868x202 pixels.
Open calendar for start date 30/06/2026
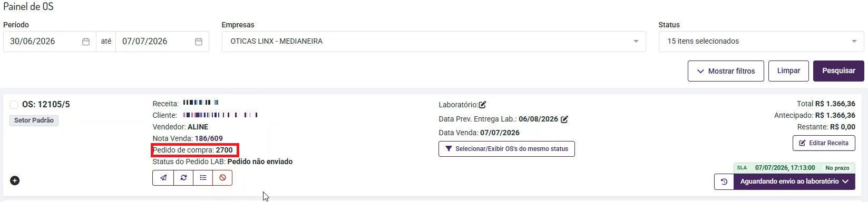click(x=86, y=42)
